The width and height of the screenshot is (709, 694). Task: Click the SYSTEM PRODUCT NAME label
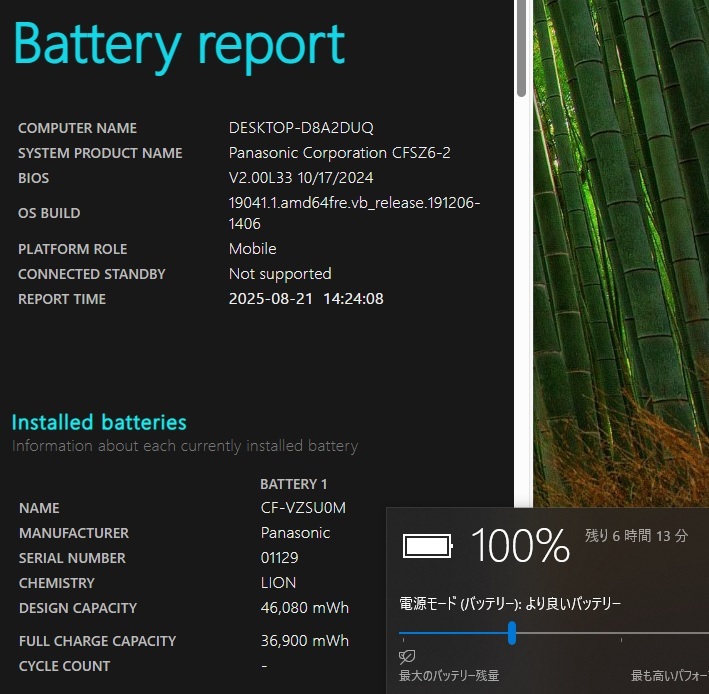[x=100, y=153]
